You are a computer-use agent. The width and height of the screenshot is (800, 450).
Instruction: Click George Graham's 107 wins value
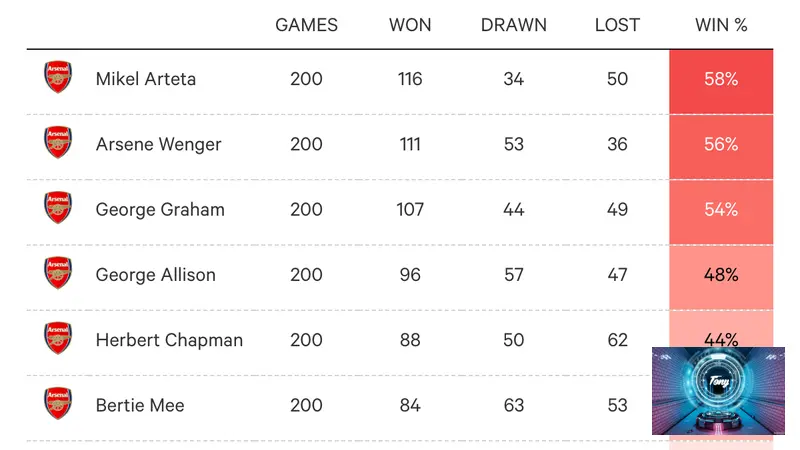click(x=410, y=210)
